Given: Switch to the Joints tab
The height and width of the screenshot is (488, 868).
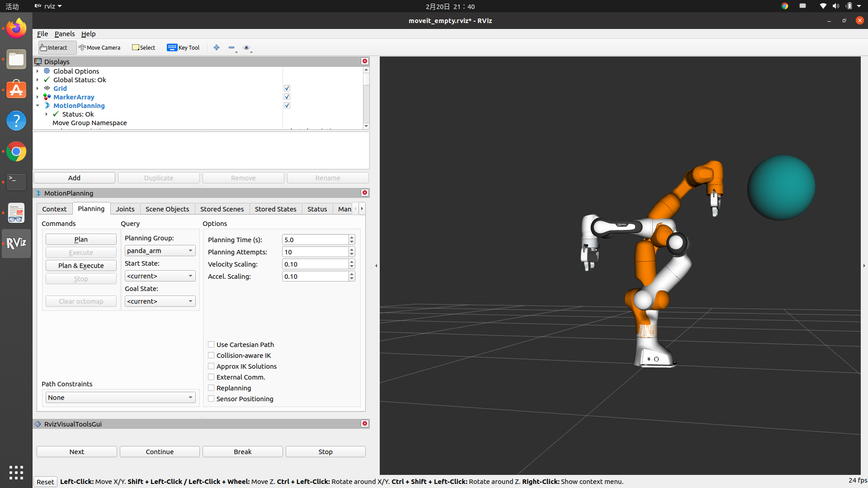Looking at the screenshot, I should (125, 209).
